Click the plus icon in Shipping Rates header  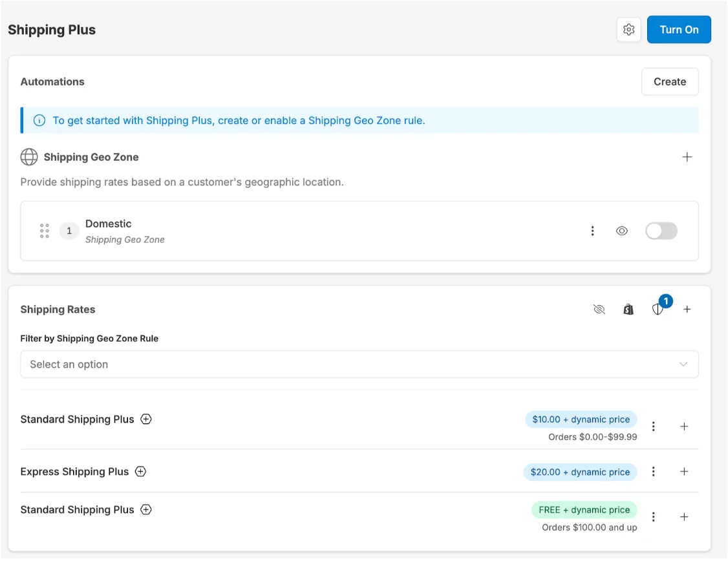(687, 310)
